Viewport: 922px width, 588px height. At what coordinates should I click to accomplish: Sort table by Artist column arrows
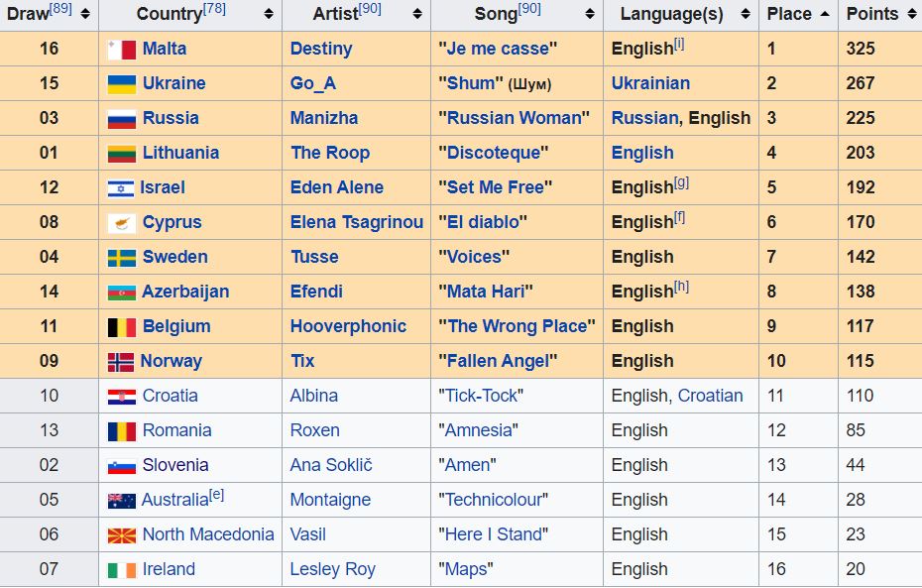coord(417,14)
